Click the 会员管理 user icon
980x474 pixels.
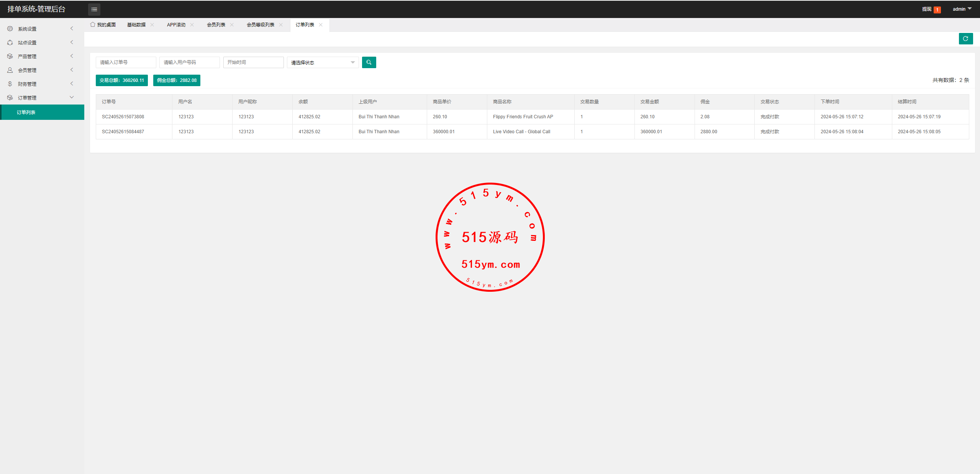(10, 70)
